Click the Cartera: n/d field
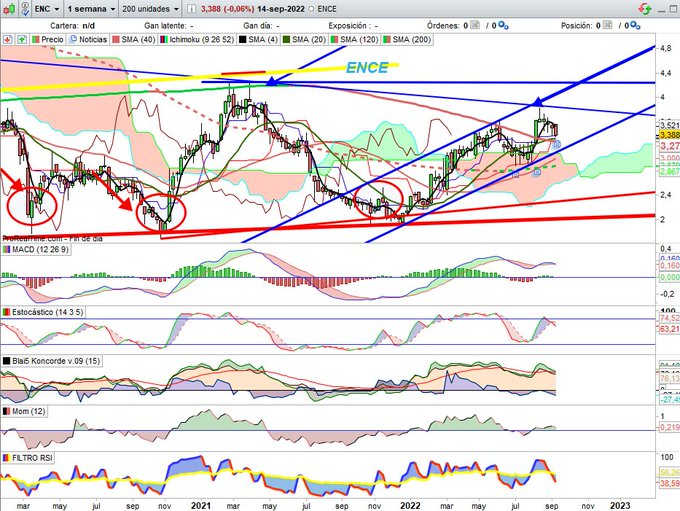Image resolution: width=680 pixels, height=511 pixels. pos(72,26)
